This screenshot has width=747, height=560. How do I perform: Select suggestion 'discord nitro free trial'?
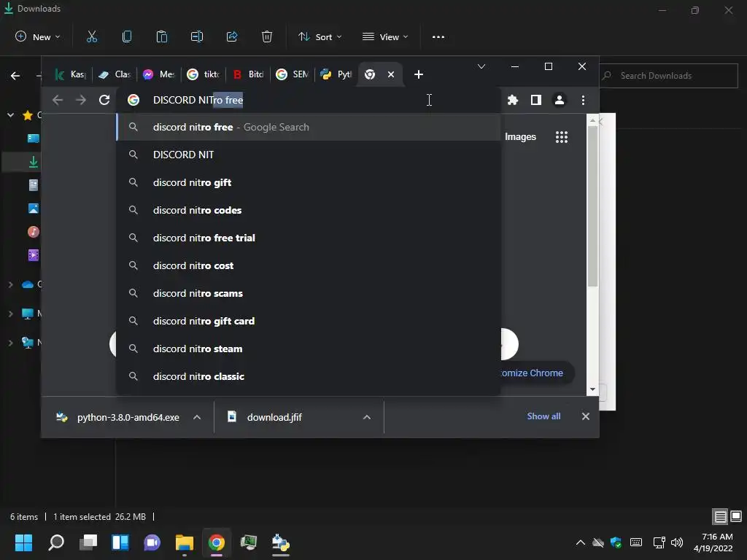[309, 238]
